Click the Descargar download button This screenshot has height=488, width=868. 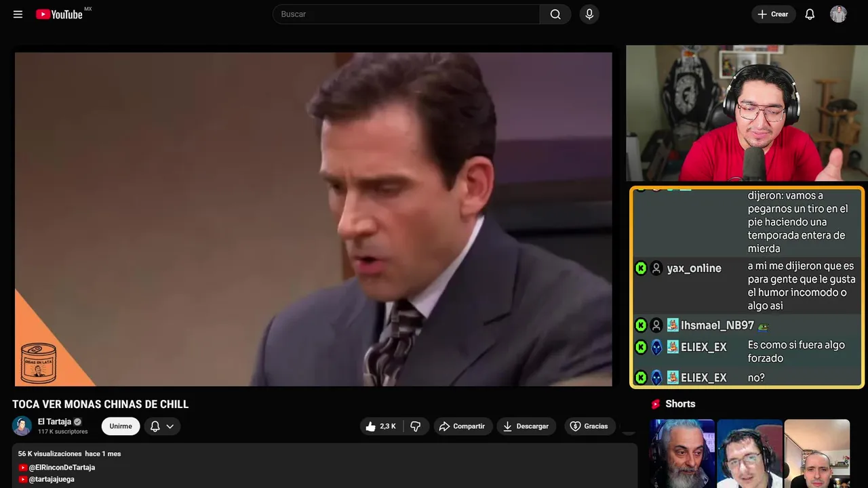tap(526, 426)
